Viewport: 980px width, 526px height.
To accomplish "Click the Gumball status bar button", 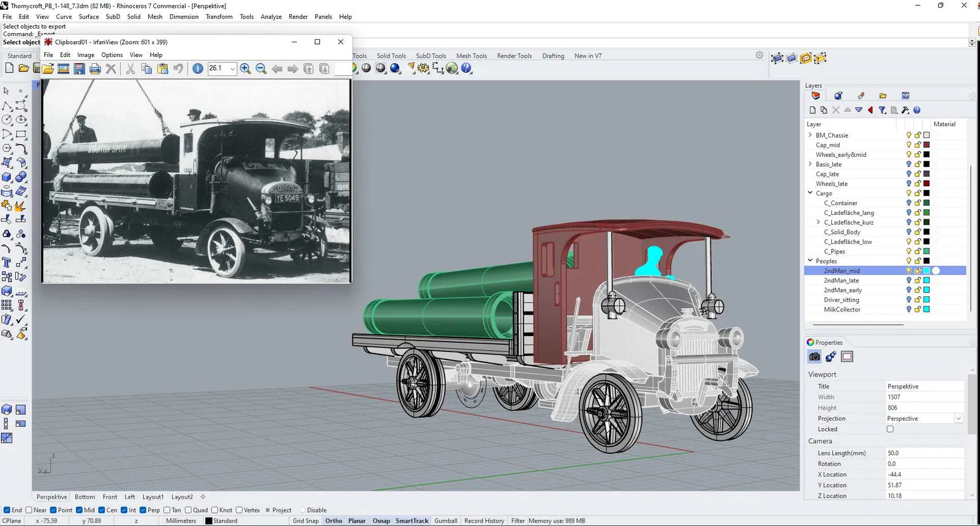I will 445,521.
